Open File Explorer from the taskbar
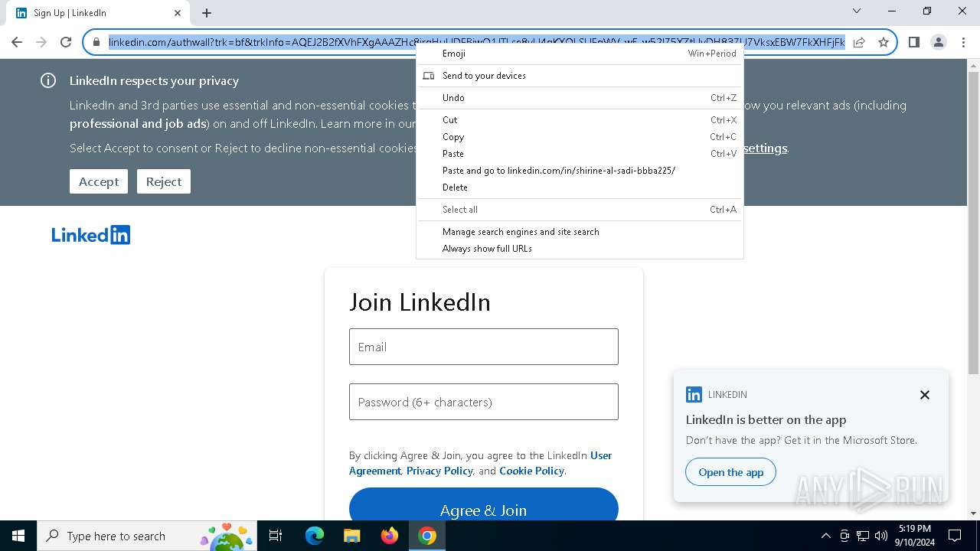 (351, 536)
